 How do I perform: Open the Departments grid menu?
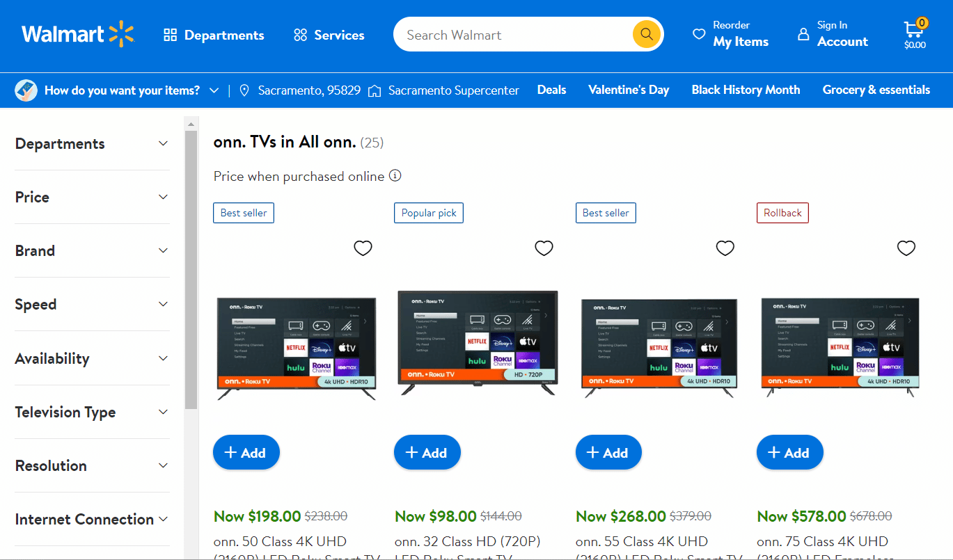(171, 35)
